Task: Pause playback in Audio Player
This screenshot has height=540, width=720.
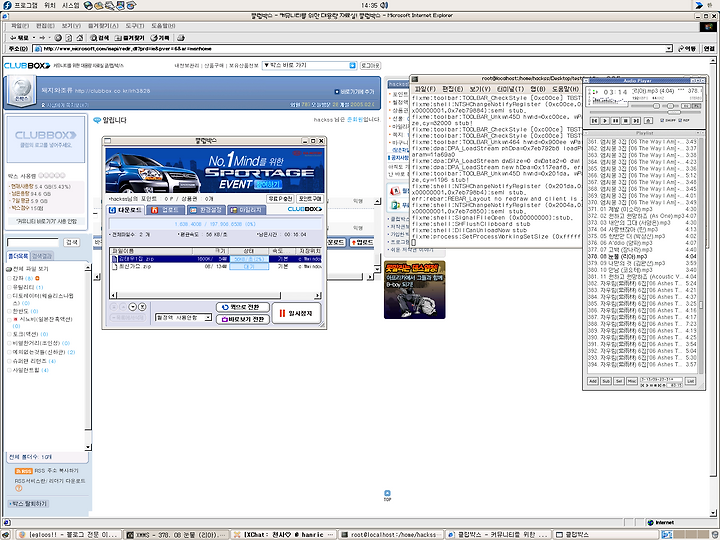Action: (x=615, y=121)
